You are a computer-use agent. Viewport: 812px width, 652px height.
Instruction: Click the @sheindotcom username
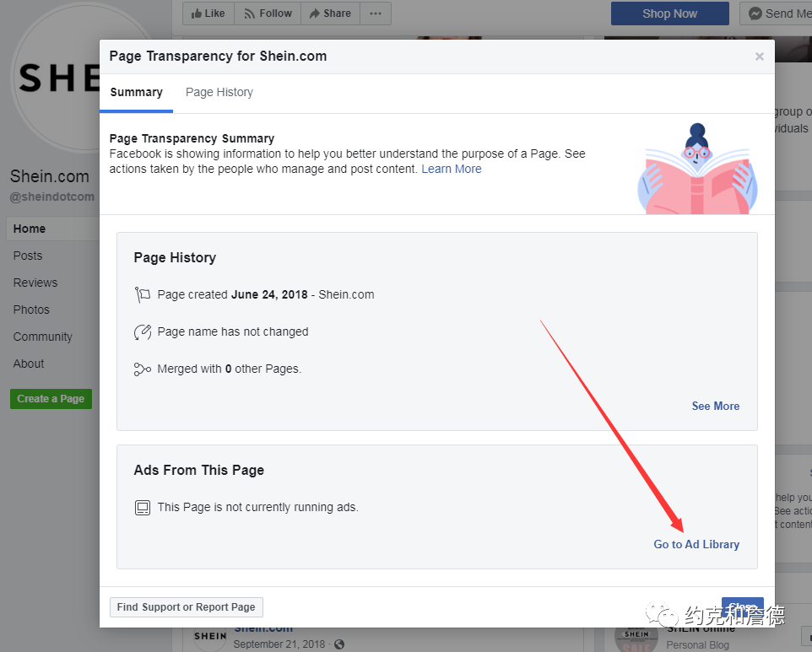[x=51, y=197]
